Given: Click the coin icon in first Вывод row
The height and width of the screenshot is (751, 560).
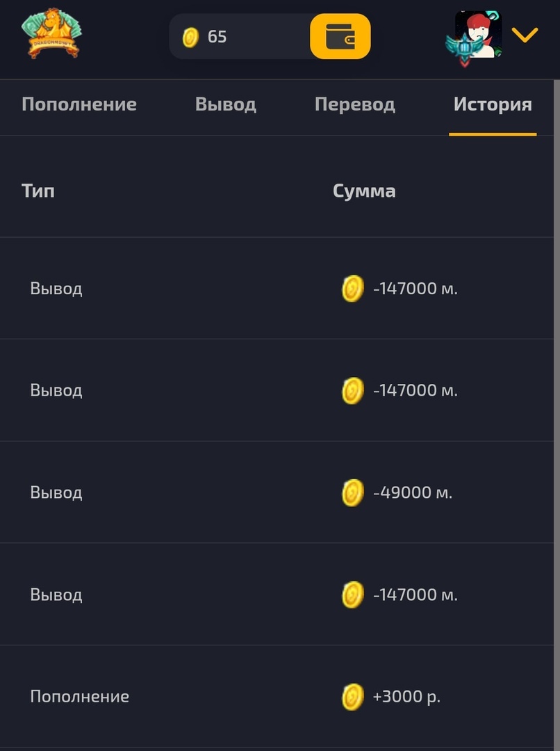Looking at the screenshot, I should pos(353,289).
